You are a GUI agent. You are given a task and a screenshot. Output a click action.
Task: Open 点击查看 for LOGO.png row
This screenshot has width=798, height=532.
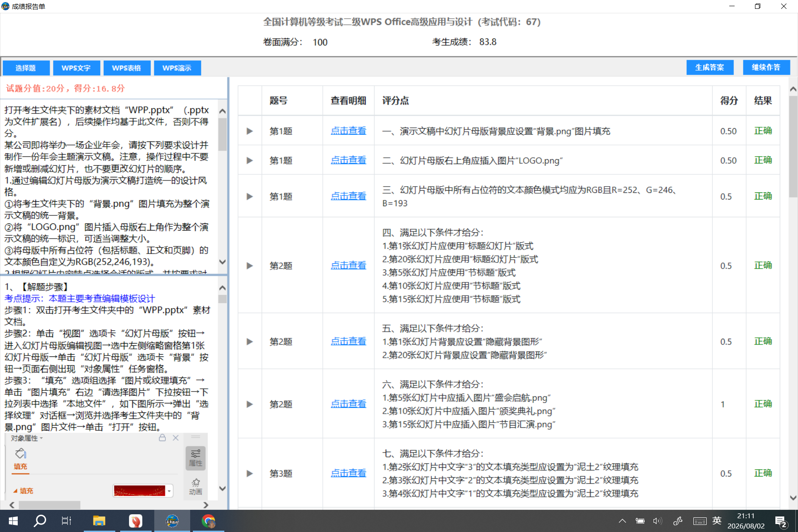point(348,160)
